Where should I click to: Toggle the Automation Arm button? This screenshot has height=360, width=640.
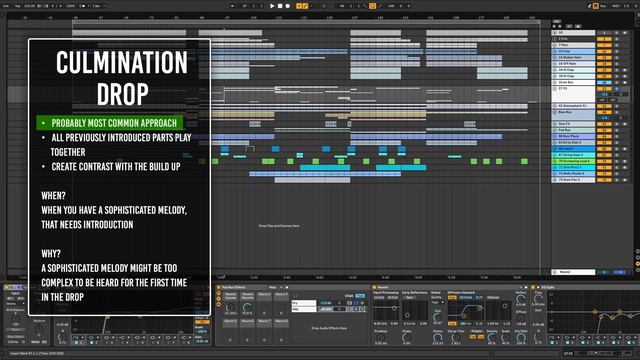305,6
